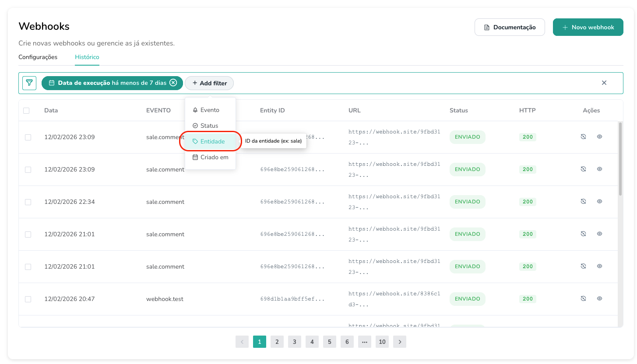Choose Evento from the filter menu
Image resolution: width=637 pixels, height=364 pixels.
(210, 110)
